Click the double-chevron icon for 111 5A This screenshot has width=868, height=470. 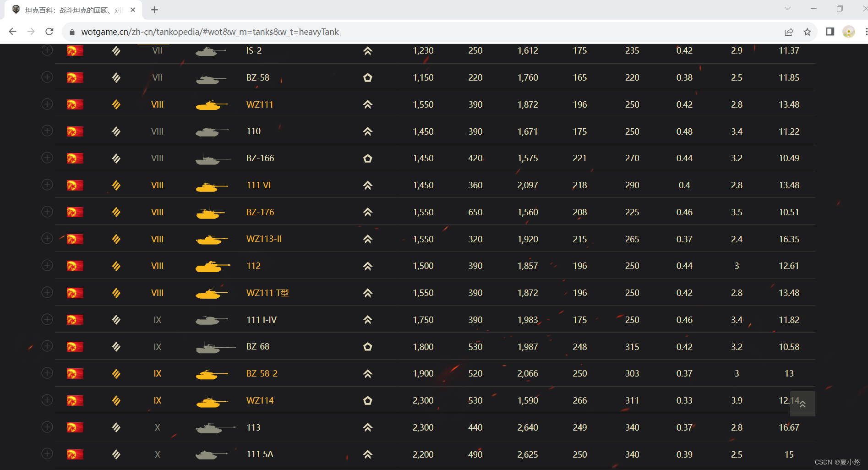click(367, 454)
